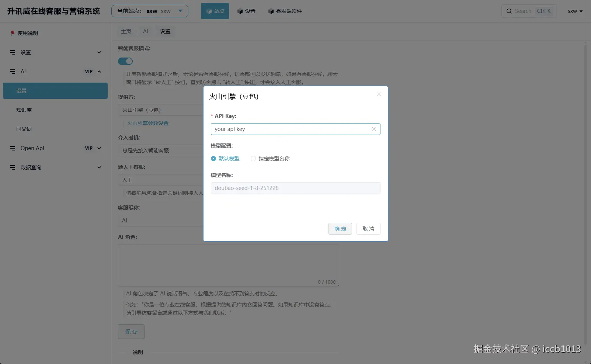The width and height of the screenshot is (591, 364).
Task: Click the Ctrl K shortcut hint
Action: click(544, 11)
